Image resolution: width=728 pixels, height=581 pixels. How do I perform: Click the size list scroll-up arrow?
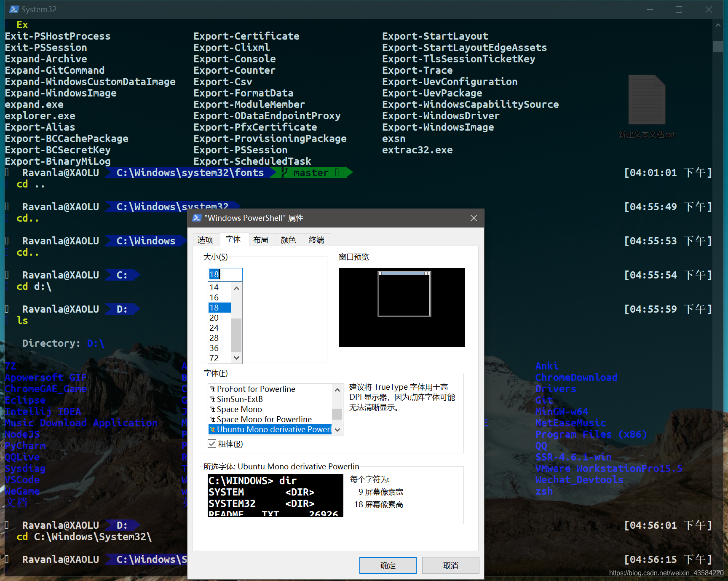(236, 288)
